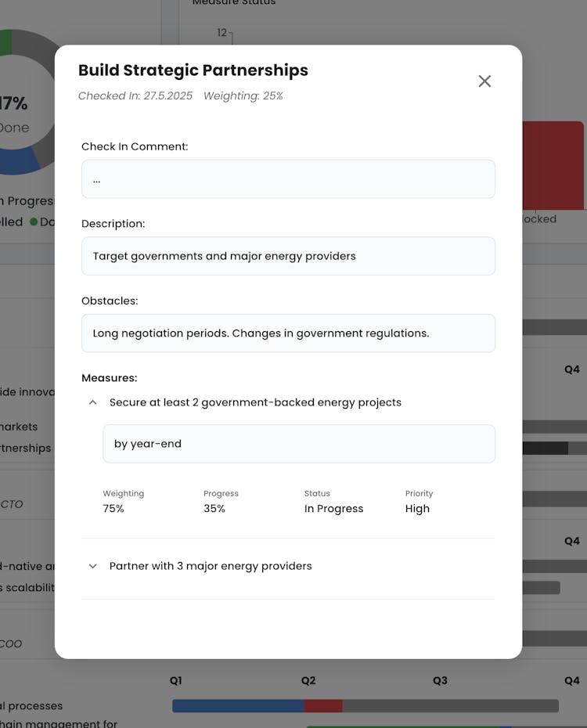
Task: Click the 'In Progress' status value
Action: tap(333, 509)
